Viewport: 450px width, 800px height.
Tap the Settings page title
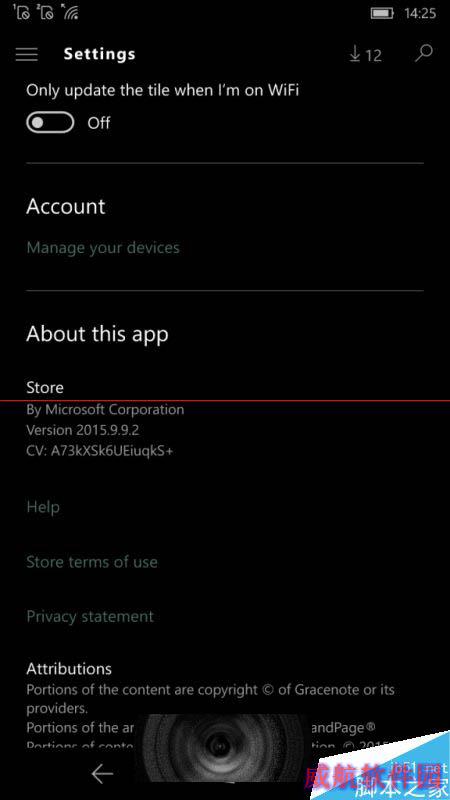(x=99, y=54)
